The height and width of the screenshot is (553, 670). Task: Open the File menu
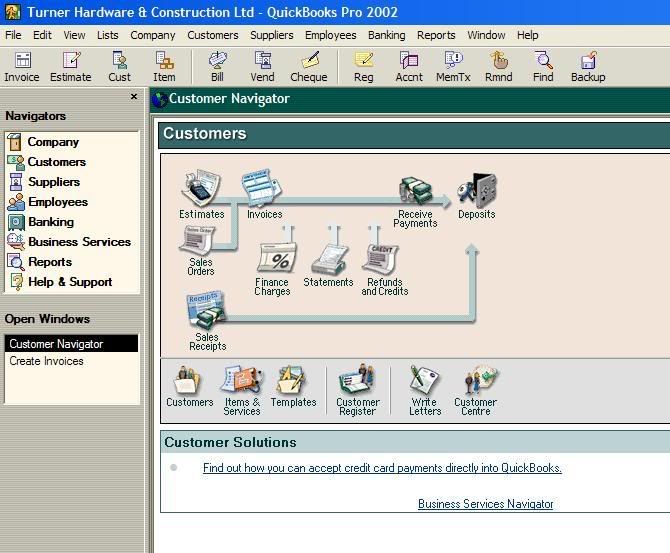pyautogui.click(x=13, y=35)
